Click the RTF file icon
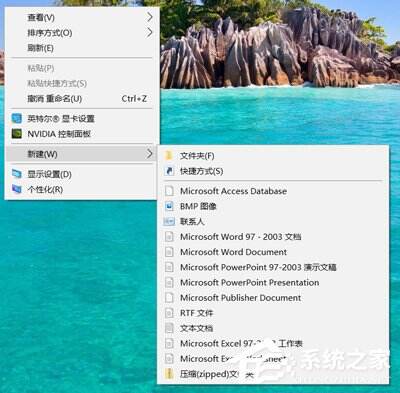The image size is (400, 393). click(169, 313)
